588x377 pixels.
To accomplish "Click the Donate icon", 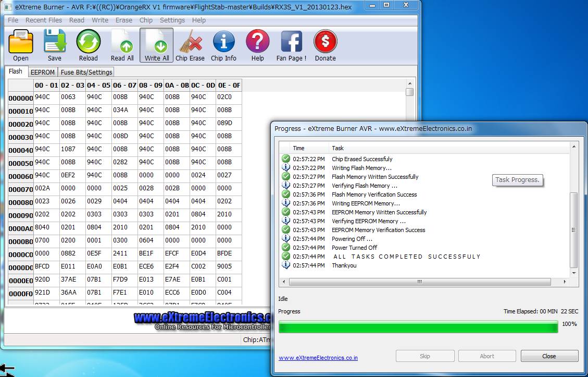I will [x=325, y=45].
